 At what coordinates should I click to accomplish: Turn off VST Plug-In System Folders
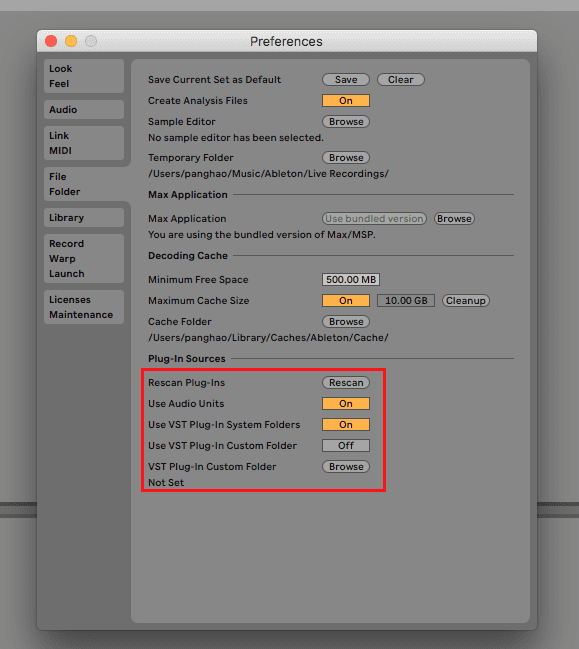tap(346, 425)
